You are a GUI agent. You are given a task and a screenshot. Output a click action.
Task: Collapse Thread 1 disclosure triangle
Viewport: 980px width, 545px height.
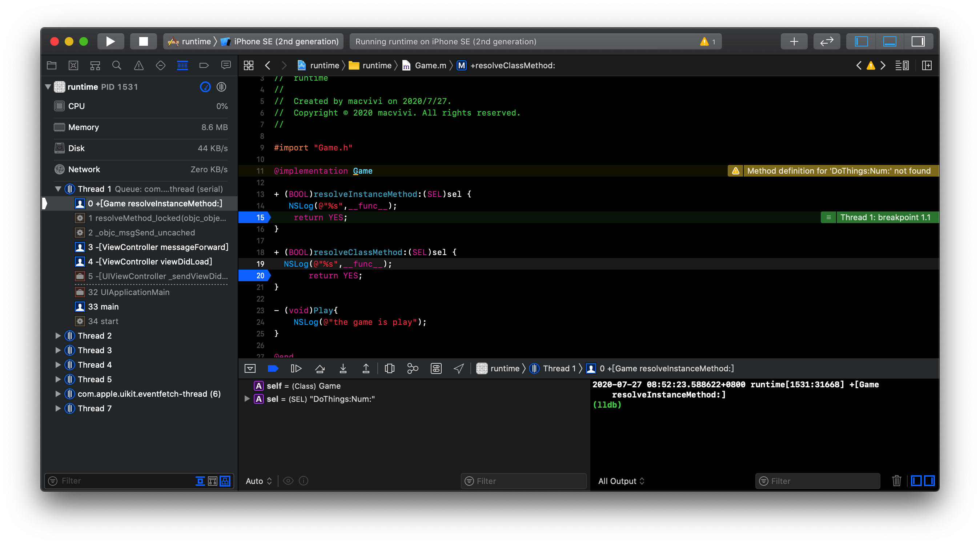[x=58, y=189]
